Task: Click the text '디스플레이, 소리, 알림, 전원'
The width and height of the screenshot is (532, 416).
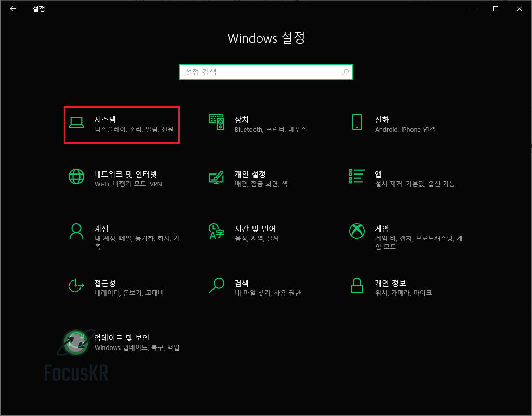Action: 135,129
